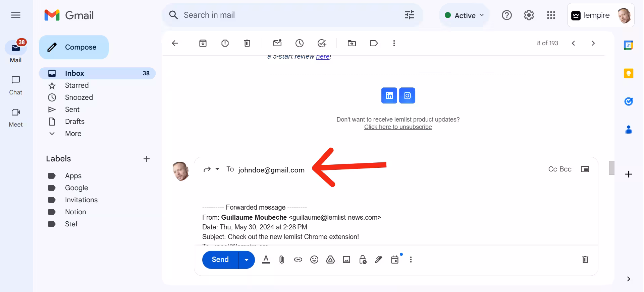Discard the draft with trash icon
Image resolution: width=644 pixels, height=292 pixels.
[585, 260]
